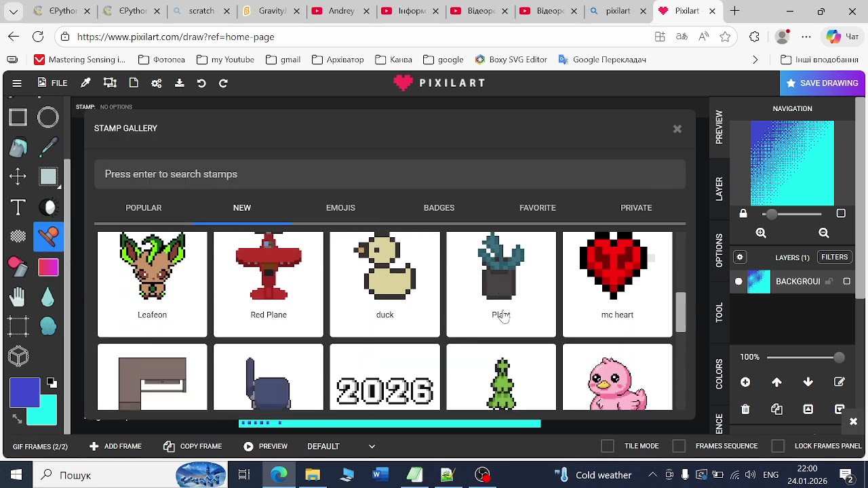Select the Smudge tool
The width and height of the screenshot is (868, 488).
tap(48, 326)
